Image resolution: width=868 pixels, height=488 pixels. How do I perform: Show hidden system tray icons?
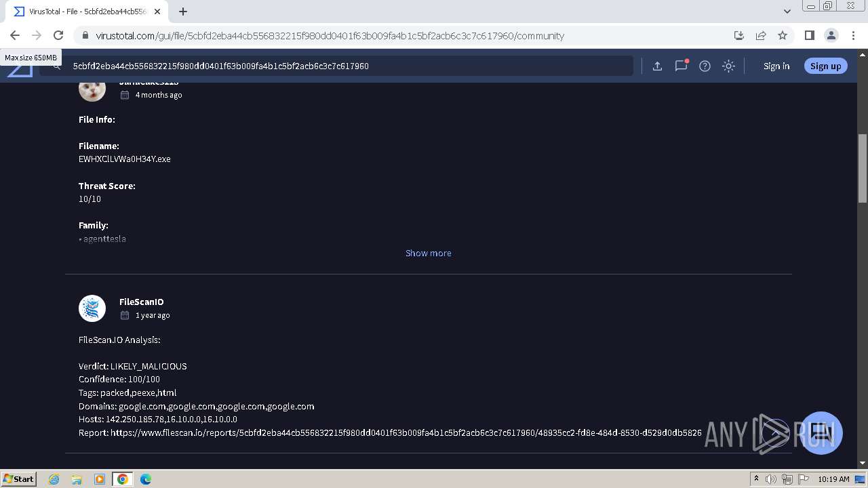coord(756,479)
